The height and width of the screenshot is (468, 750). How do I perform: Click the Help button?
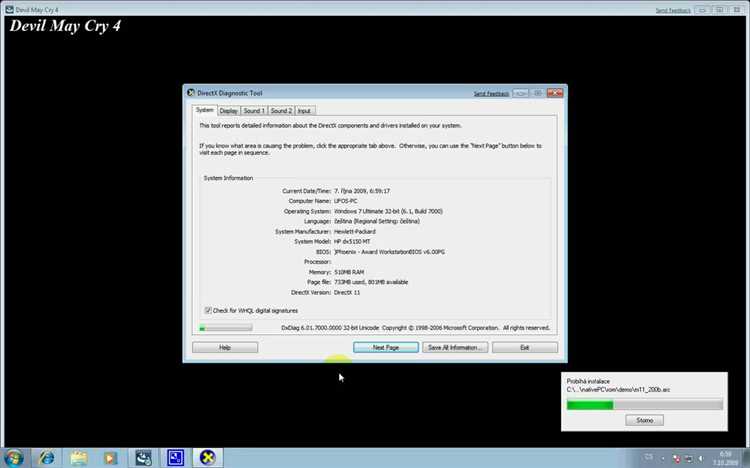tap(225, 347)
